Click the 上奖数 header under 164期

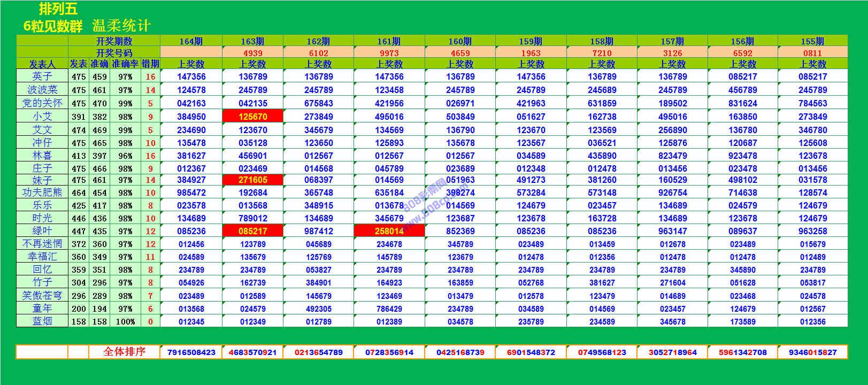click(191, 64)
